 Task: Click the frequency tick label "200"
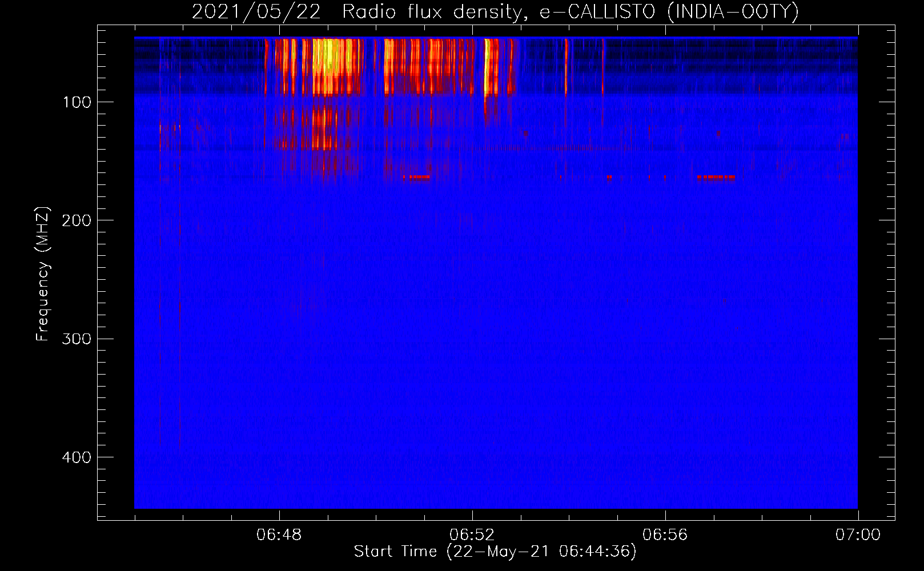click(x=77, y=221)
